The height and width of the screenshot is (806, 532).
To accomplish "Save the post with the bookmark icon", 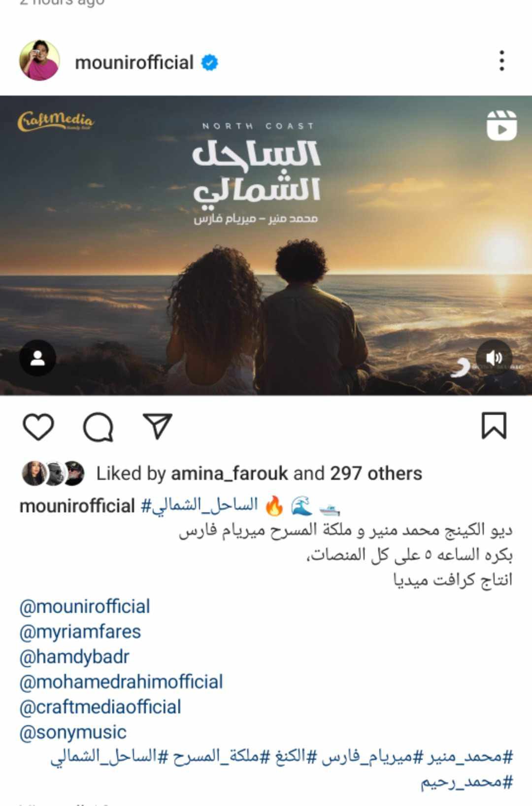I will (494, 426).
